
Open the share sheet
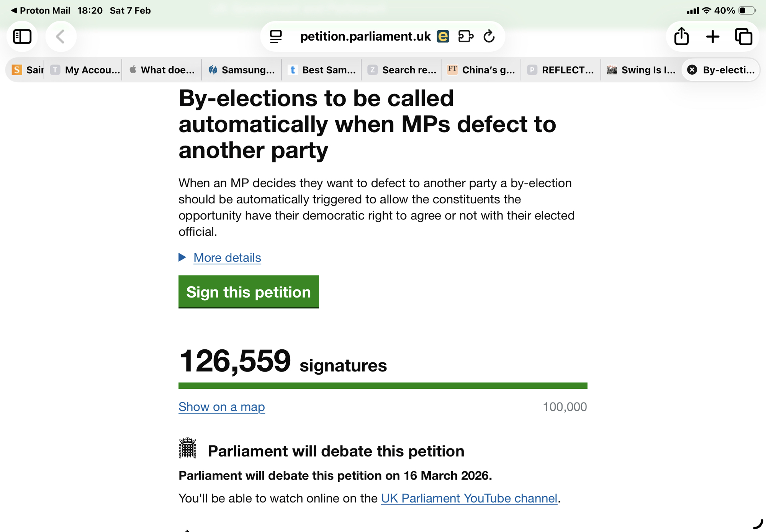coord(681,37)
